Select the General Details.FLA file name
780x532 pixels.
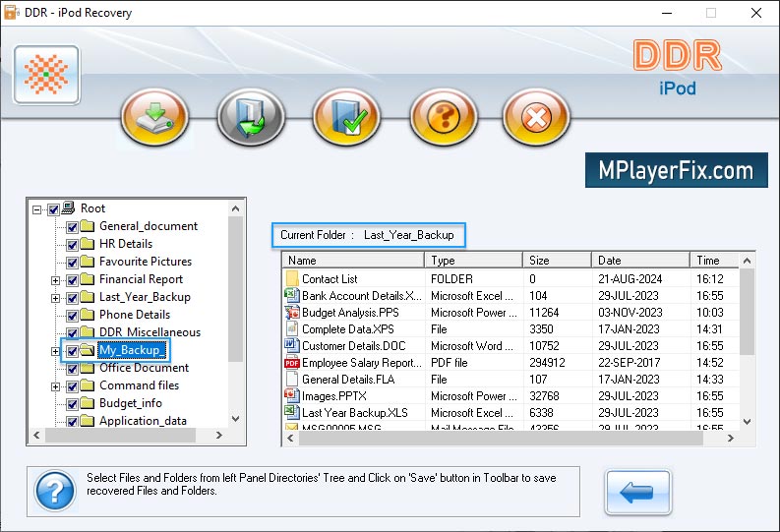(x=348, y=380)
